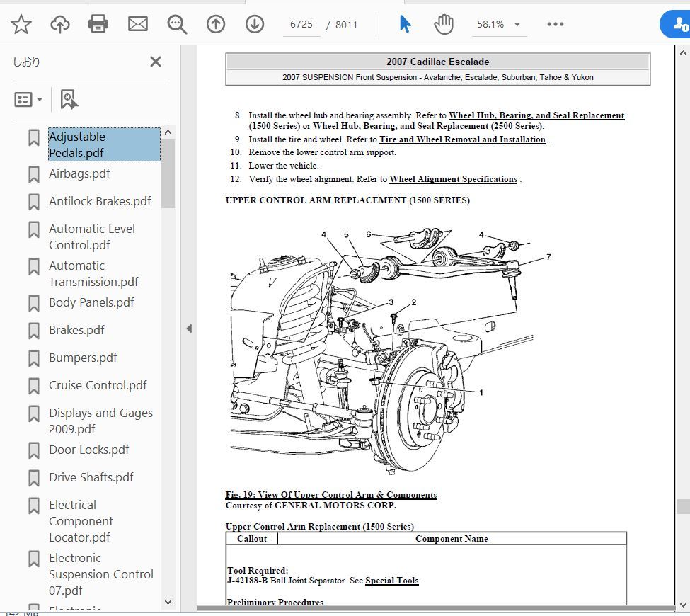This screenshot has height=616, width=690.
Task: Open Airbags.pdf bookmark
Action: pos(79,173)
